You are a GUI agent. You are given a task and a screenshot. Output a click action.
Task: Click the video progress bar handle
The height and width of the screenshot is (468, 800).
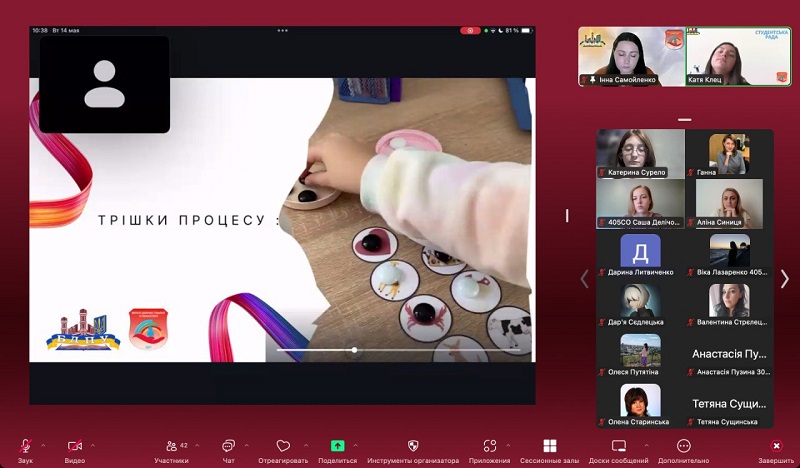click(x=355, y=350)
